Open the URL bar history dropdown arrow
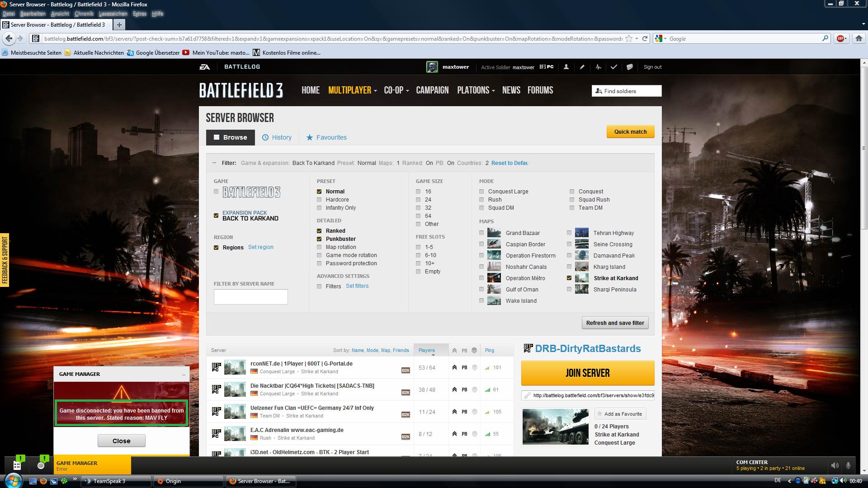This screenshot has height=488, width=868. click(637, 39)
